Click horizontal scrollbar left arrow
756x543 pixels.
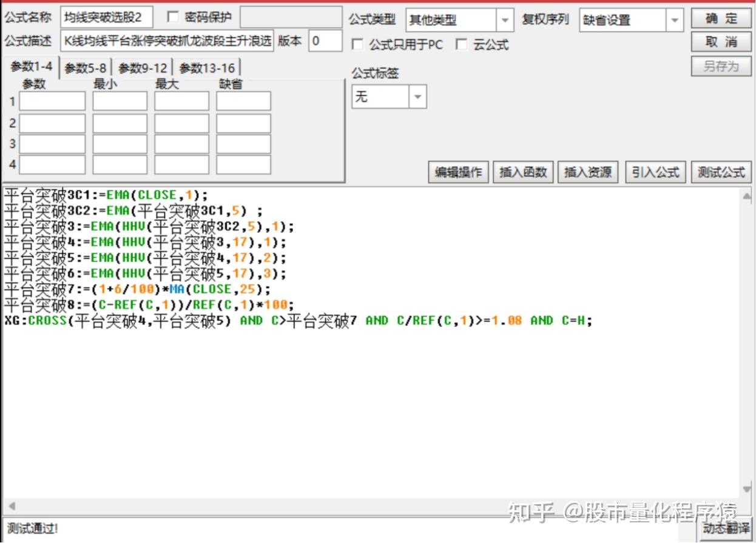tap(11, 506)
